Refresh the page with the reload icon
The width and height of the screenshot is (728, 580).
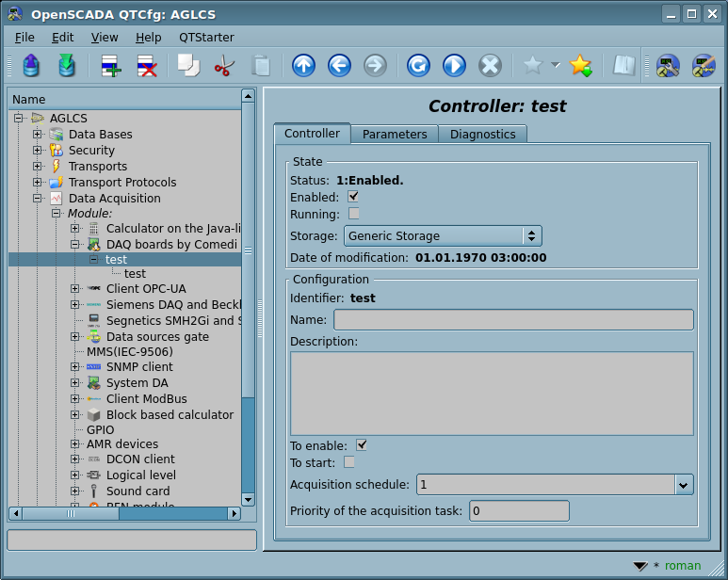(418, 66)
